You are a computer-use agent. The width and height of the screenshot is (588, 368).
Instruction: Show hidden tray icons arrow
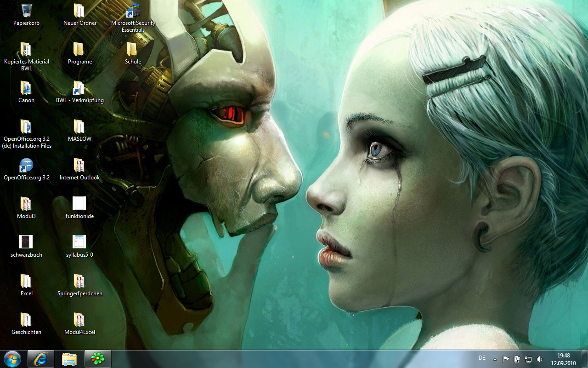click(495, 359)
